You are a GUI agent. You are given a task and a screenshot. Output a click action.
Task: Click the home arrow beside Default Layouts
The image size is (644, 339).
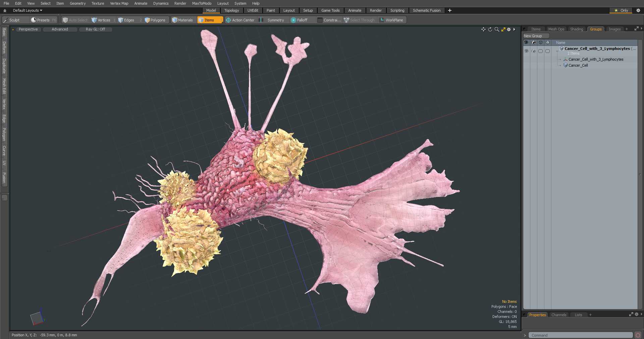5,10
